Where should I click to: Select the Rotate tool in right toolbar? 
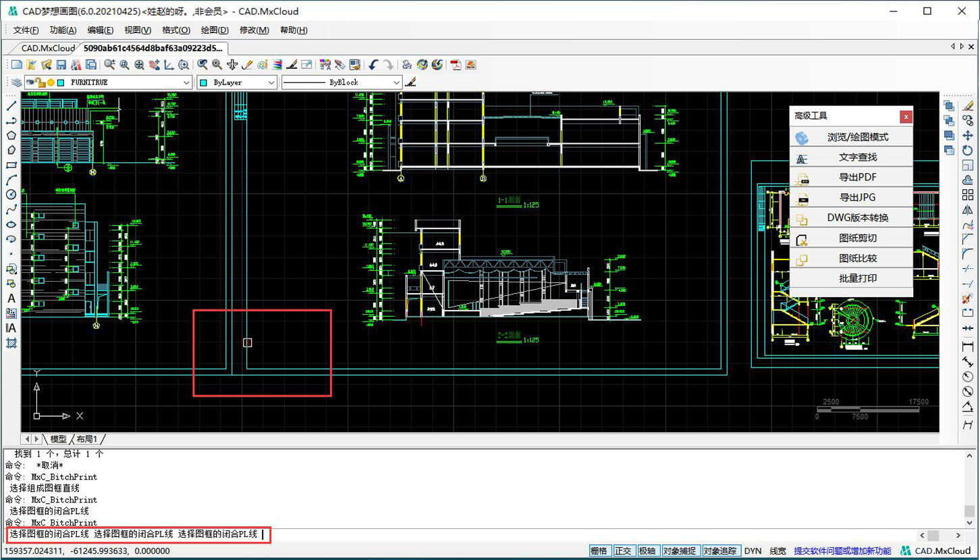(x=968, y=150)
